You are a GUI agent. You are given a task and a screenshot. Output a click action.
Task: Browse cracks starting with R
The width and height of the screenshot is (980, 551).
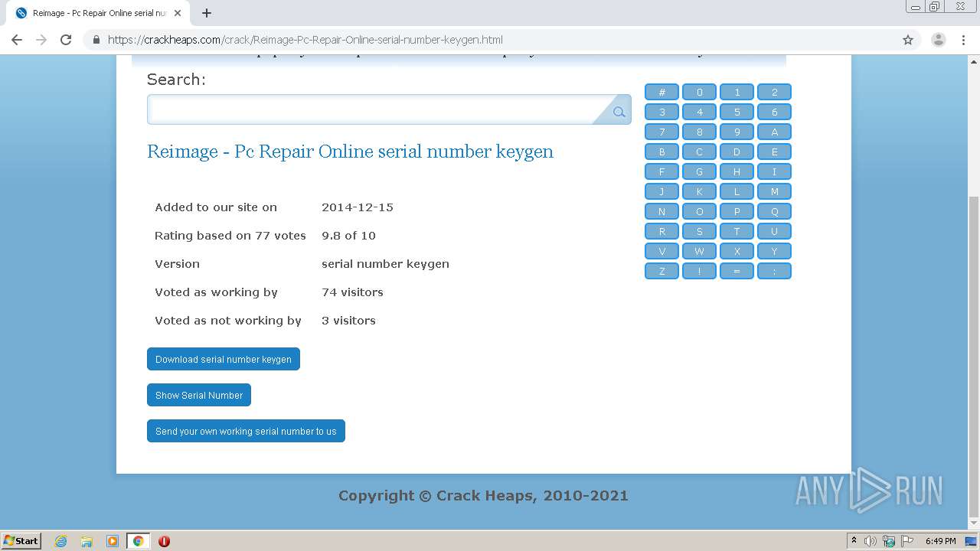pos(661,231)
